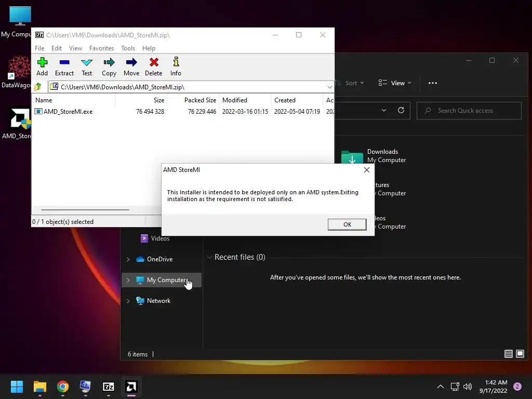The width and height of the screenshot is (532, 399).
Task: Open the Tools menu
Action: (x=128, y=48)
